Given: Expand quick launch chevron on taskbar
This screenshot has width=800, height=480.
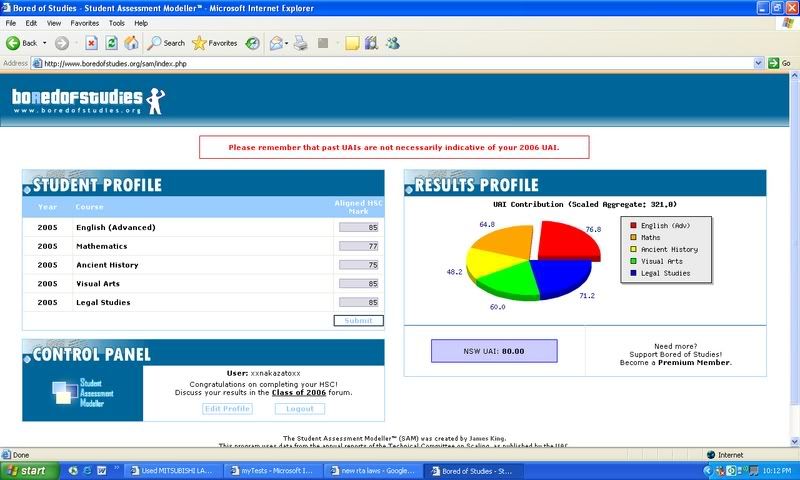Looking at the screenshot, I should (116, 468).
